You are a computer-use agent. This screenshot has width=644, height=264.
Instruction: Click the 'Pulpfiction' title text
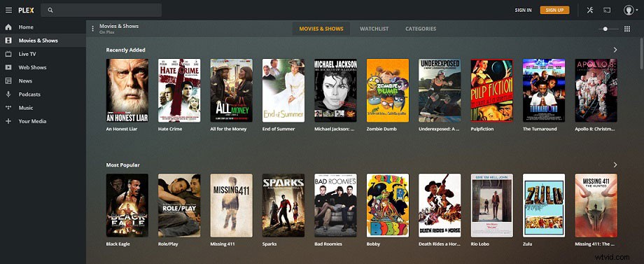coord(482,129)
